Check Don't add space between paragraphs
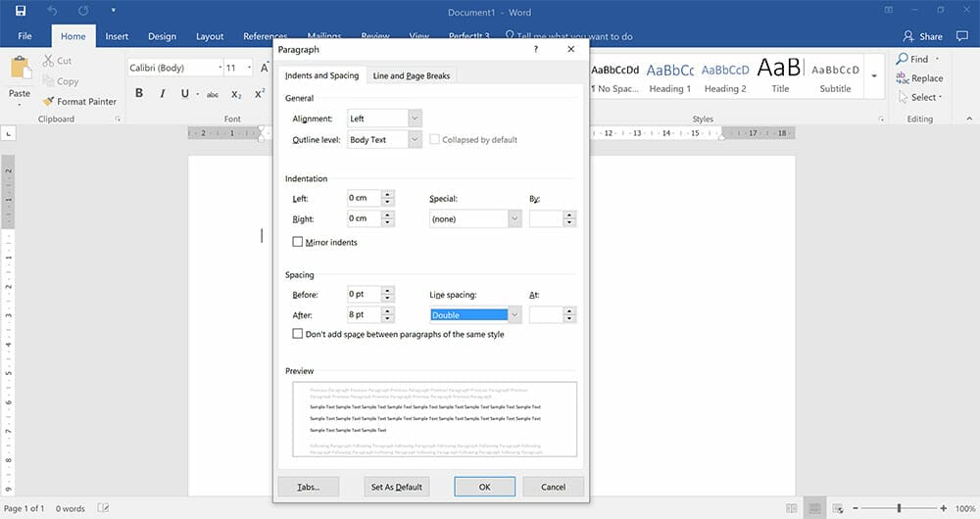The image size is (980, 519). pos(298,334)
